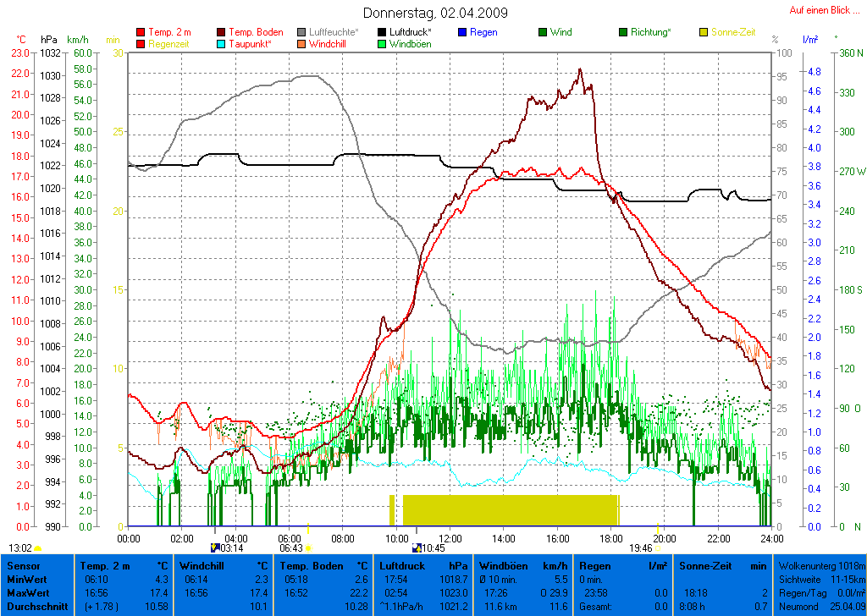Click the cyan Taupunkt legend square
Image resolution: width=867 pixels, height=616 pixels.
[222, 44]
